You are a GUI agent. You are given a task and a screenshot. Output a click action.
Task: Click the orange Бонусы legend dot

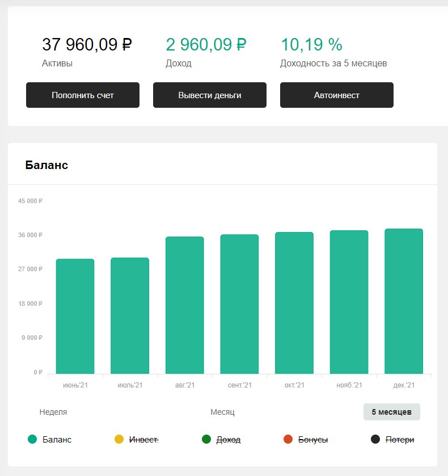(x=288, y=439)
